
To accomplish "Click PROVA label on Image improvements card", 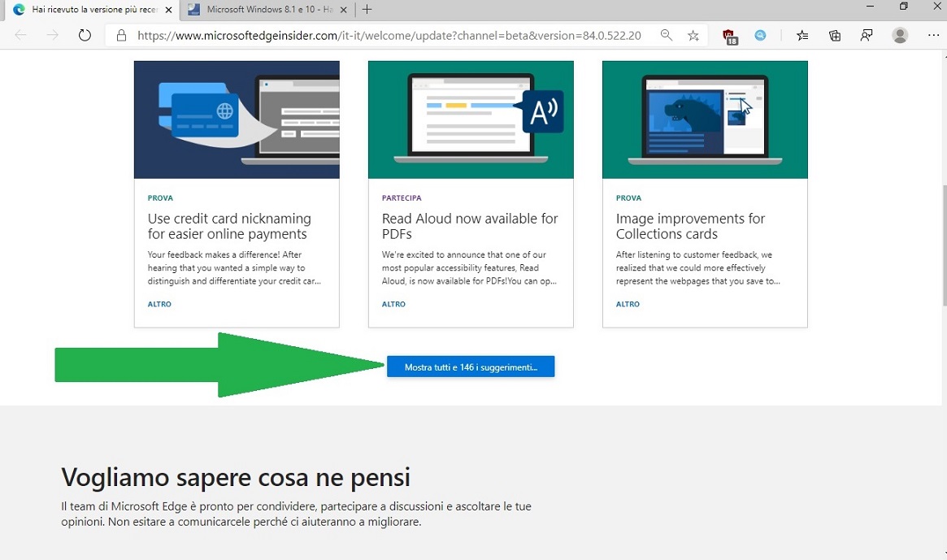I will (628, 198).
